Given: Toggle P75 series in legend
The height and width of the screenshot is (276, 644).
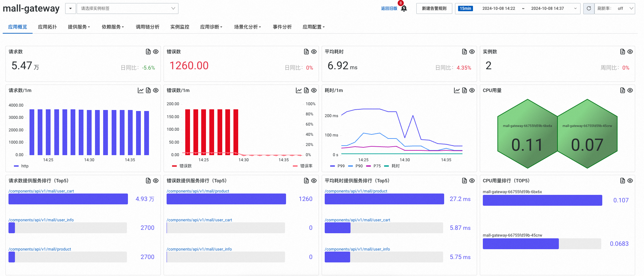Looking at the screenshot, I should (x=373, y=166).
